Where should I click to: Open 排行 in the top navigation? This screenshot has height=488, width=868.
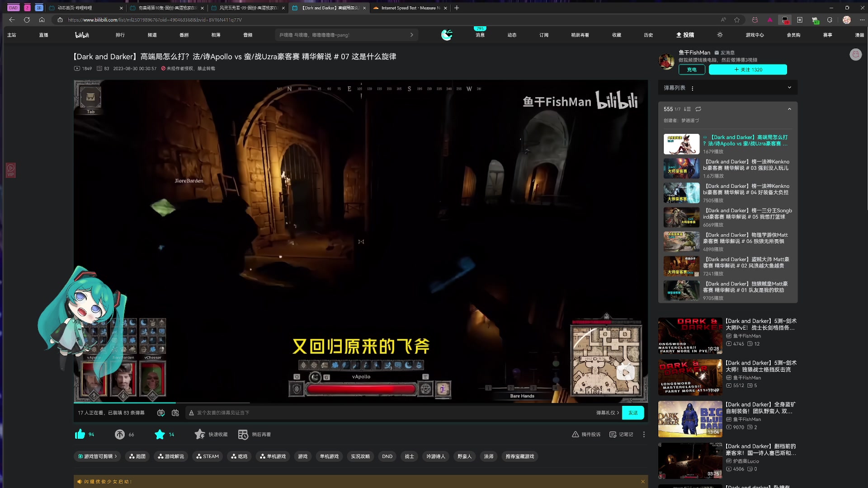(x=120, y=35)
